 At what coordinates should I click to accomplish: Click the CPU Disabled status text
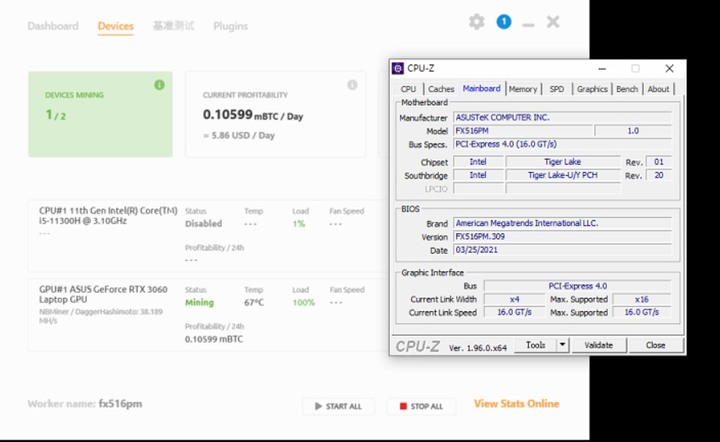click(x=203, y=224)
